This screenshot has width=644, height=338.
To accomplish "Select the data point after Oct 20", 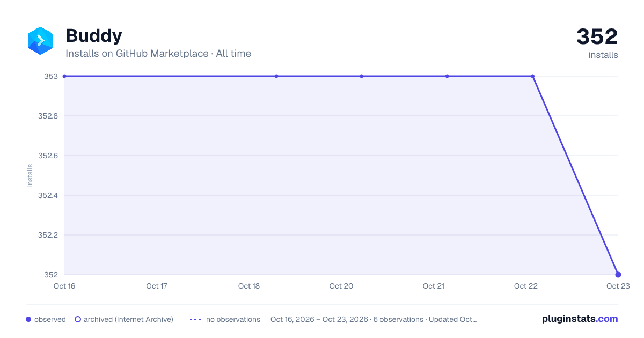I will [362, 76].
